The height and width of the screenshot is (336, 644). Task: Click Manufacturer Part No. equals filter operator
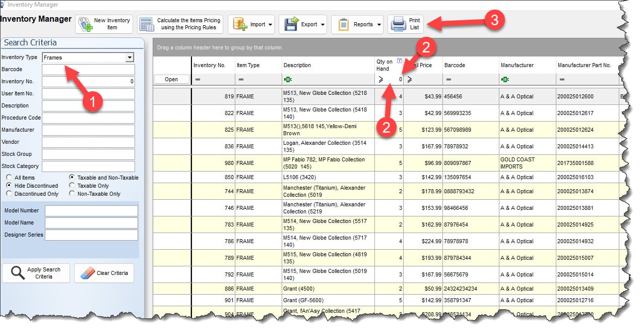562,79
